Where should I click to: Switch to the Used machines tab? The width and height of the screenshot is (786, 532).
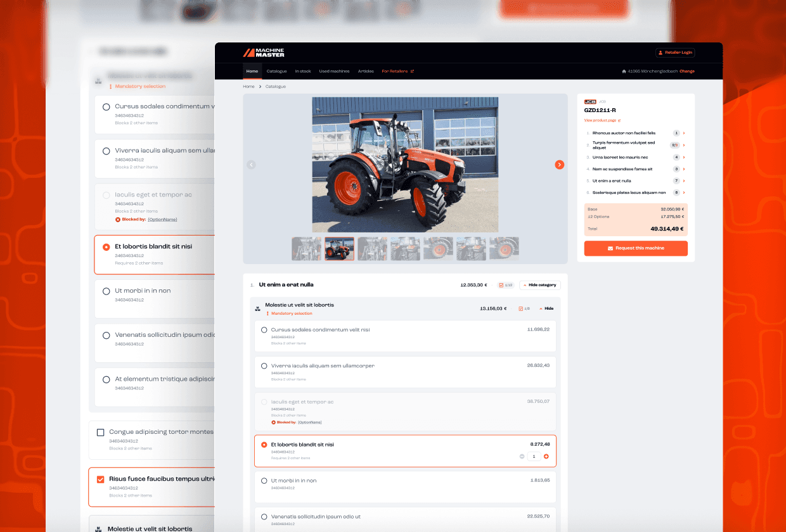[x=333, y=71]
